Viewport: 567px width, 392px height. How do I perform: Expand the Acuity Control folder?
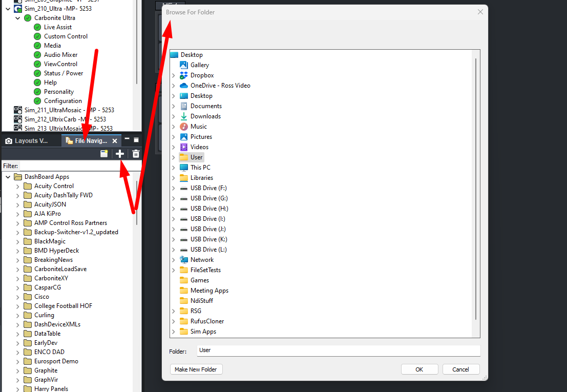pyautogui.click(x=18, y=186)
